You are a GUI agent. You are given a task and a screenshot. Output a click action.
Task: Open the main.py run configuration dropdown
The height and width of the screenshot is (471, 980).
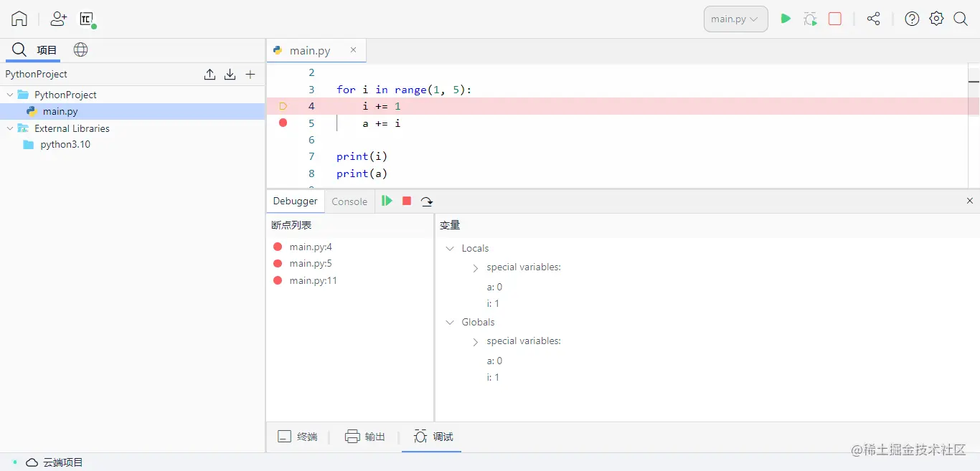click(735, 19)
